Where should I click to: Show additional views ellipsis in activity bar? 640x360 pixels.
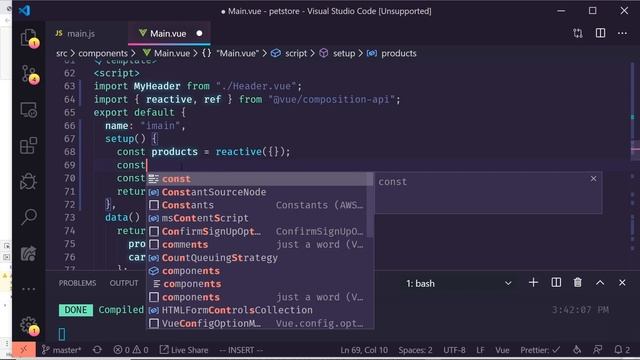(x=29, y=289)
